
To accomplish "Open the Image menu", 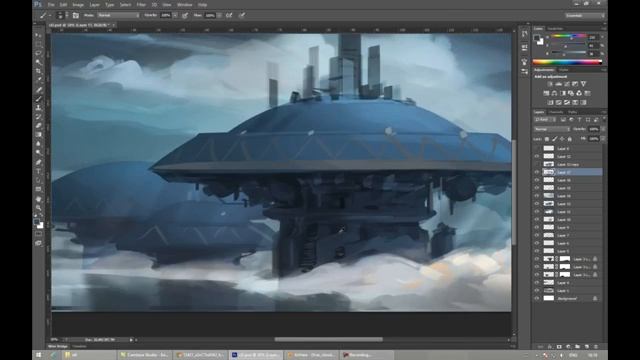I will (x=78, y=5).
